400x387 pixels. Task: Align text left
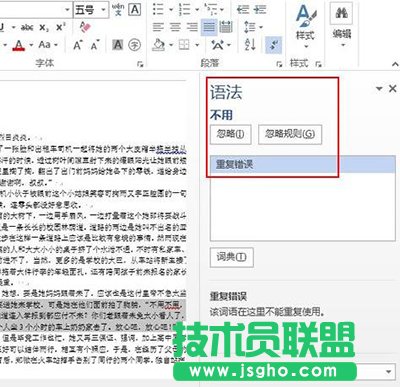(x=158, y=27)
